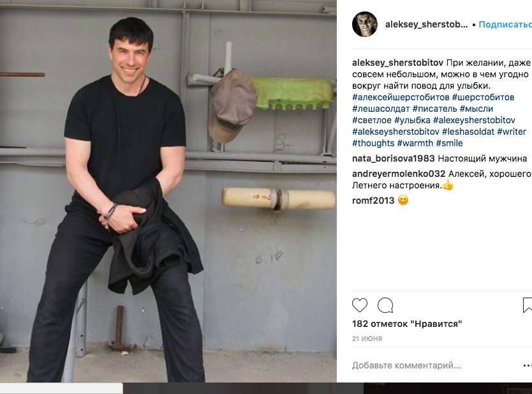
Task: Open hashtag #лешасолдат
Action: pyautogui.click(x=381, y=109)
